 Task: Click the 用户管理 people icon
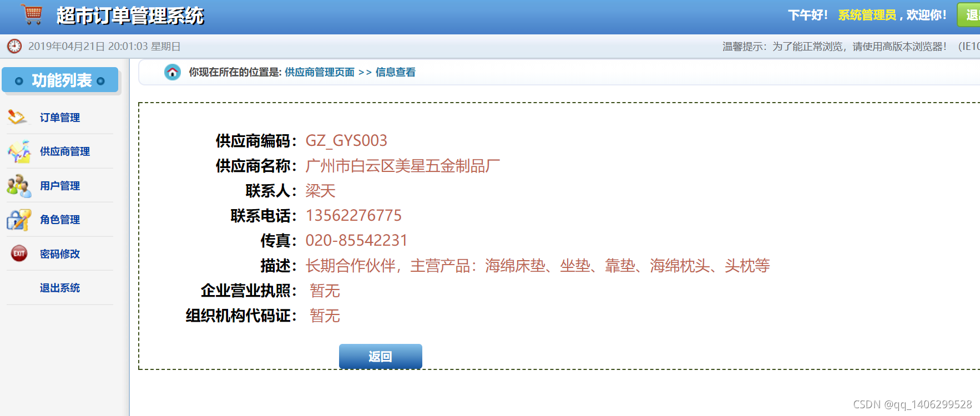[19, 186]
